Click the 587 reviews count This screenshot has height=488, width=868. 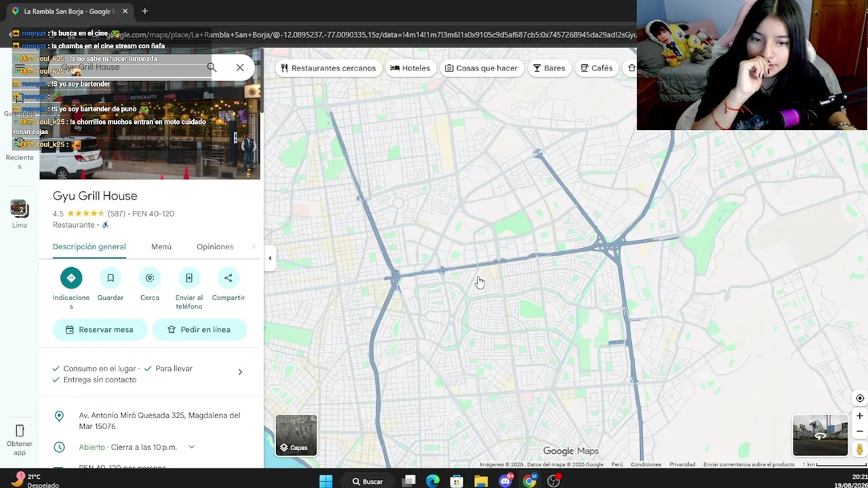pyautogui.click(x=117, y=213)
